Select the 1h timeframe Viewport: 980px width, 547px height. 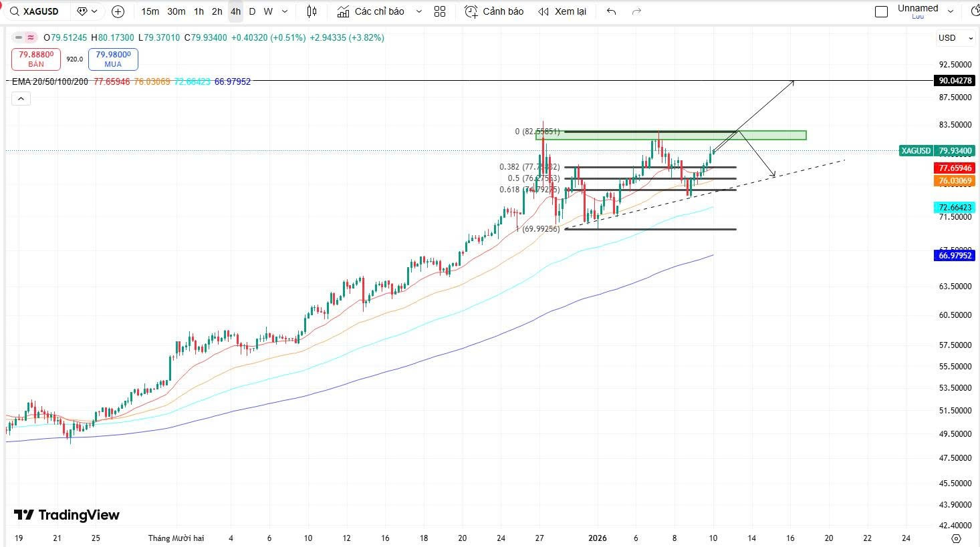(x=199, y=11)
